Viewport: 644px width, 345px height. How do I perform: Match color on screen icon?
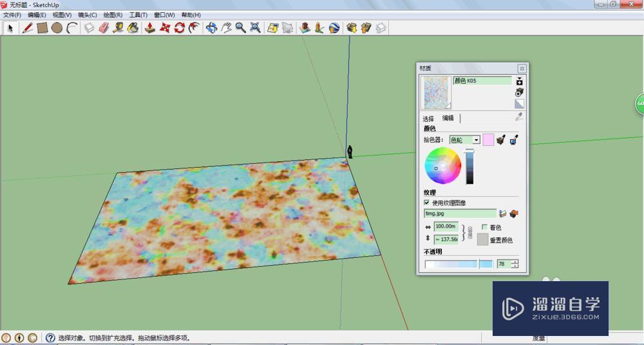click(514, 140)
